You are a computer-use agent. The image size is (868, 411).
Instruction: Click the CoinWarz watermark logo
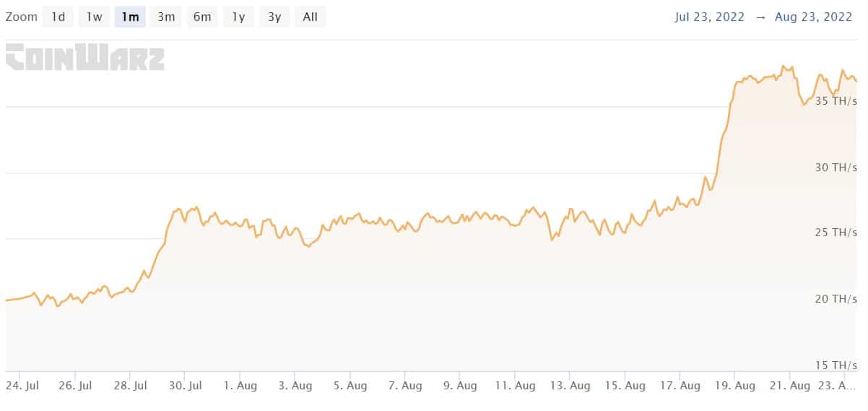coord(85,58)
